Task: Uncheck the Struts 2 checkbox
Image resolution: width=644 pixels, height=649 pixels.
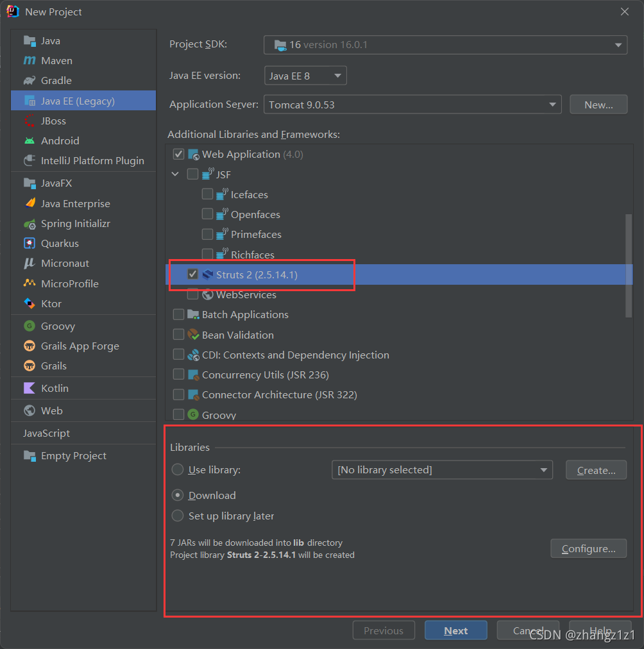Action: (192, 274)
